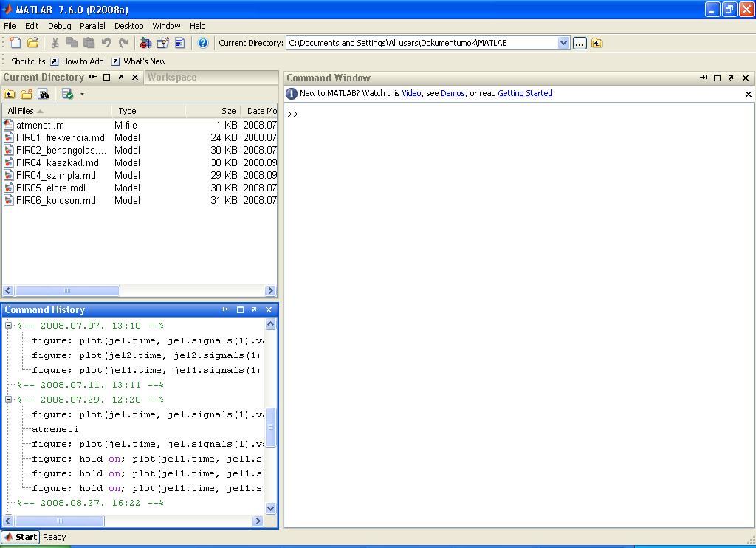
Task: Create a new M-file from toolbar
Action: pyautogui.click(x=16, y=43)
